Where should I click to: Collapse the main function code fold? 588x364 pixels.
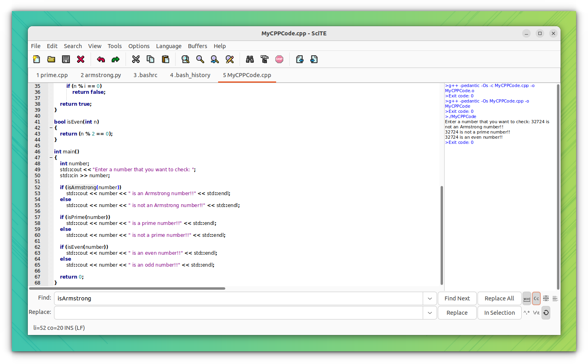(51, 157)
